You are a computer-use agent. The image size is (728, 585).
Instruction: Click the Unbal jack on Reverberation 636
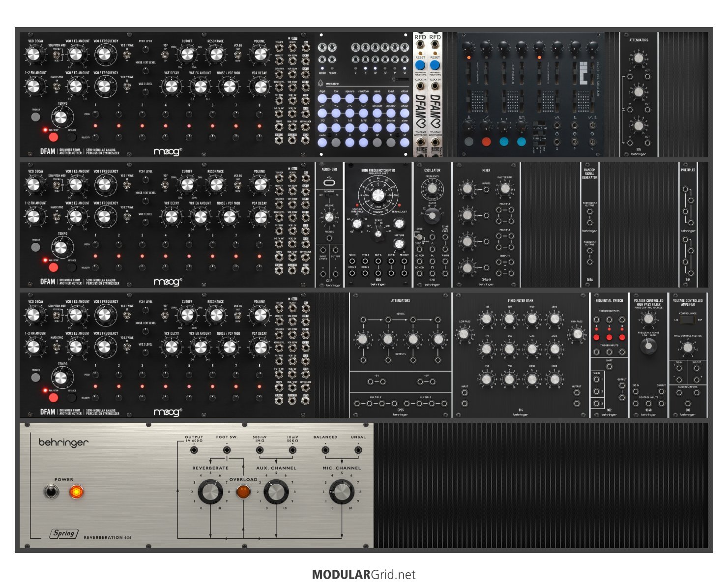[358, 450]
